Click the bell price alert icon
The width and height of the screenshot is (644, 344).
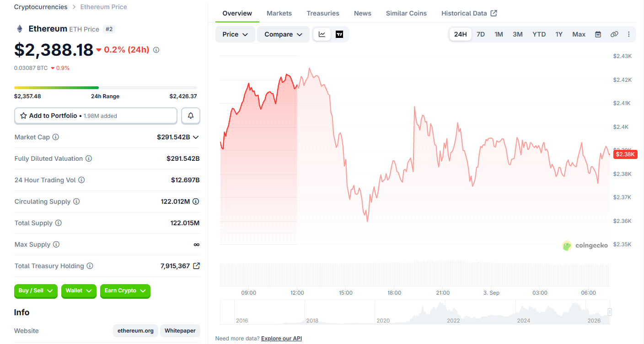(x=191, y=116)
